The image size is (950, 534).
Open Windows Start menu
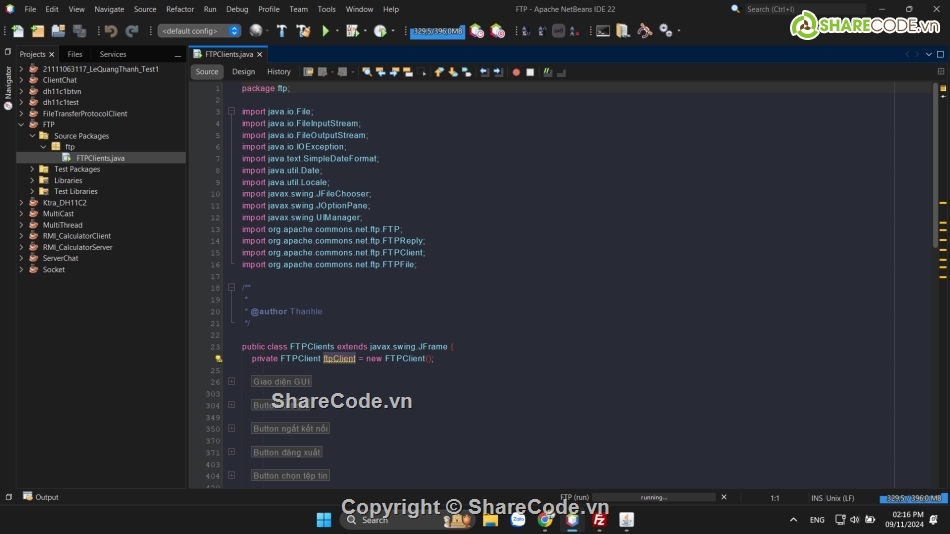[x=324, y=520]
